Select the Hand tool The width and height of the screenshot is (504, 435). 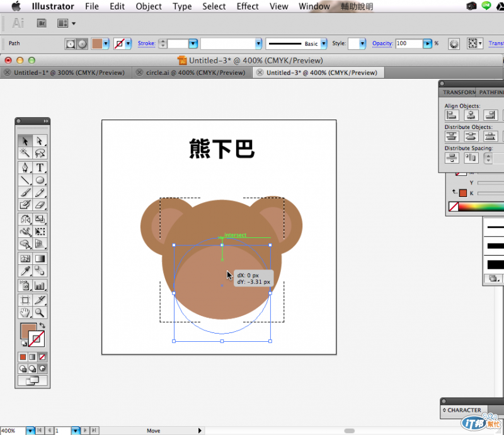click(x=25, y=312)
